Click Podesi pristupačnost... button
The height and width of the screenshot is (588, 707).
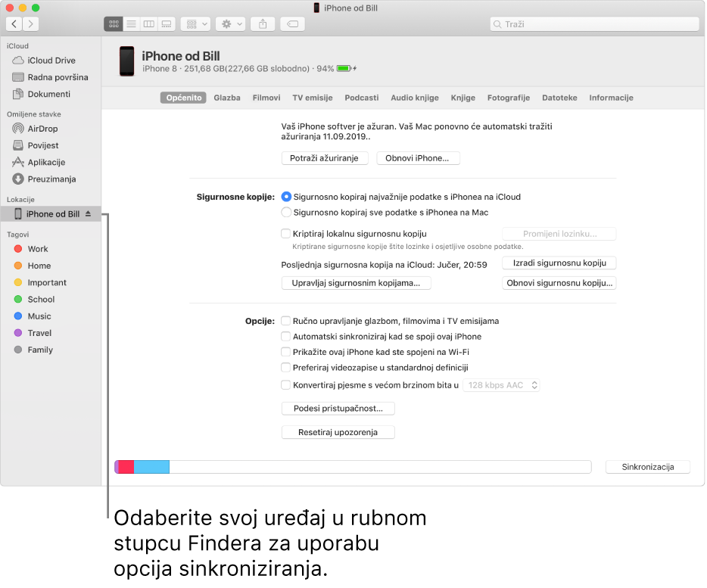point(338,409)
